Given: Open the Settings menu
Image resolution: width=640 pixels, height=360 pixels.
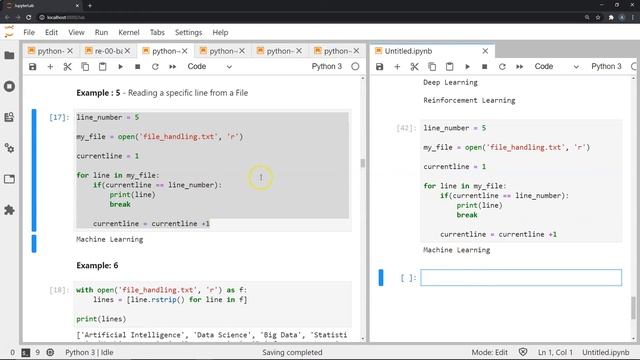Looking at the screenshot, I should [x=188, y=32].
